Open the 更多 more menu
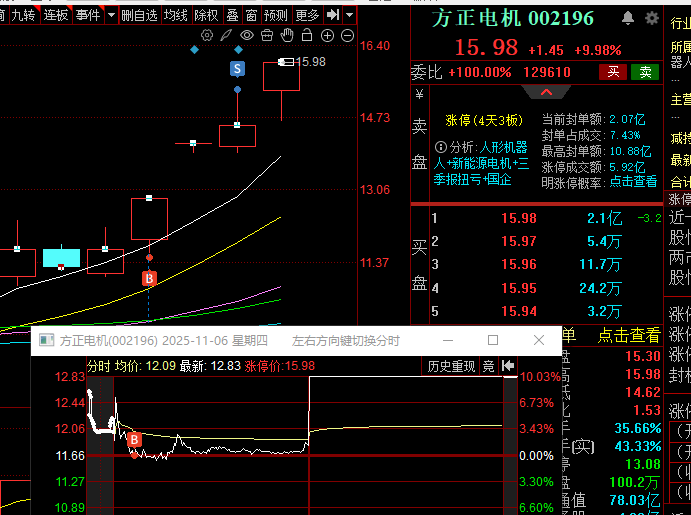691x515 pixels. pyautogui.click(x=307, y=15)
